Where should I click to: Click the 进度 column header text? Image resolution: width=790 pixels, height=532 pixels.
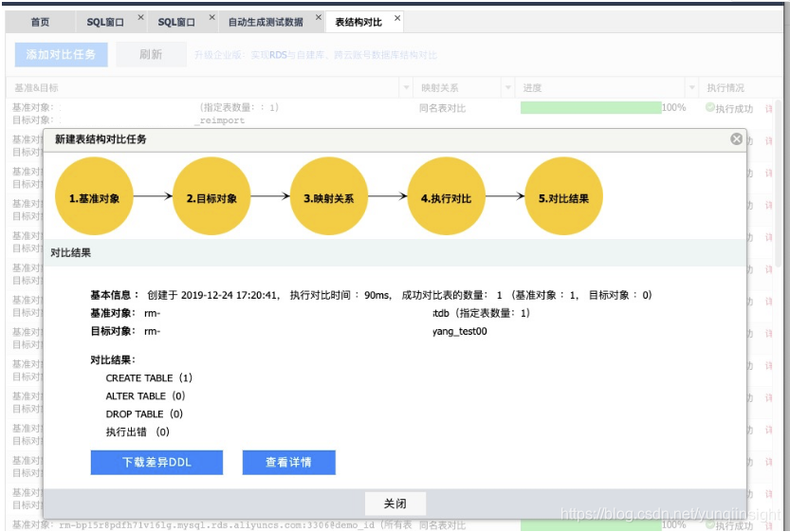[x=532, y=88]
